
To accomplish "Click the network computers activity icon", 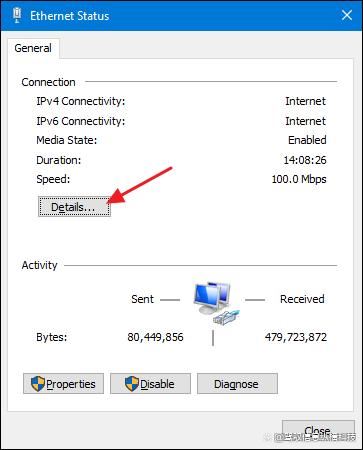I will [215, 303].
